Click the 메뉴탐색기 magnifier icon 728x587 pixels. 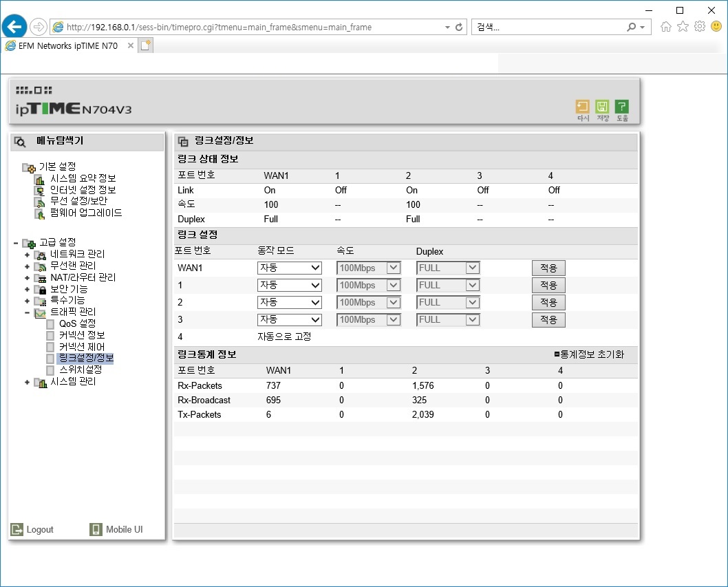[x=20, y=142]
